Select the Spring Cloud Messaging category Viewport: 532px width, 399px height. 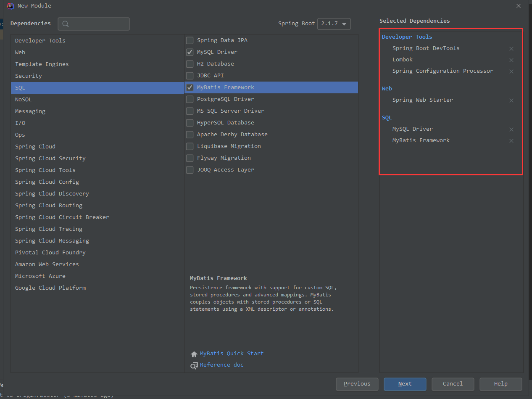pyautogui.click(x=97, y=241)
